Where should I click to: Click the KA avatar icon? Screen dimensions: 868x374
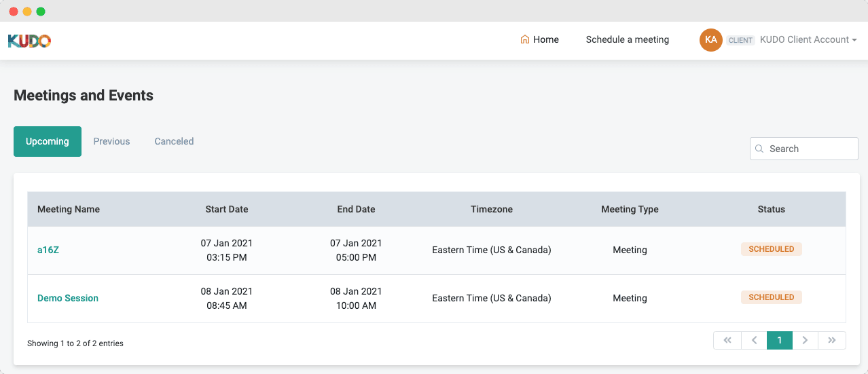[x=711, y=39]
